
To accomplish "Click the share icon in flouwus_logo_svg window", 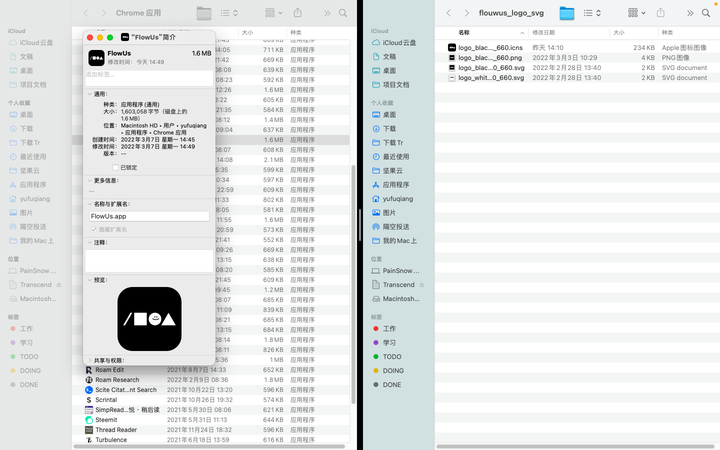I will [661, 13].
